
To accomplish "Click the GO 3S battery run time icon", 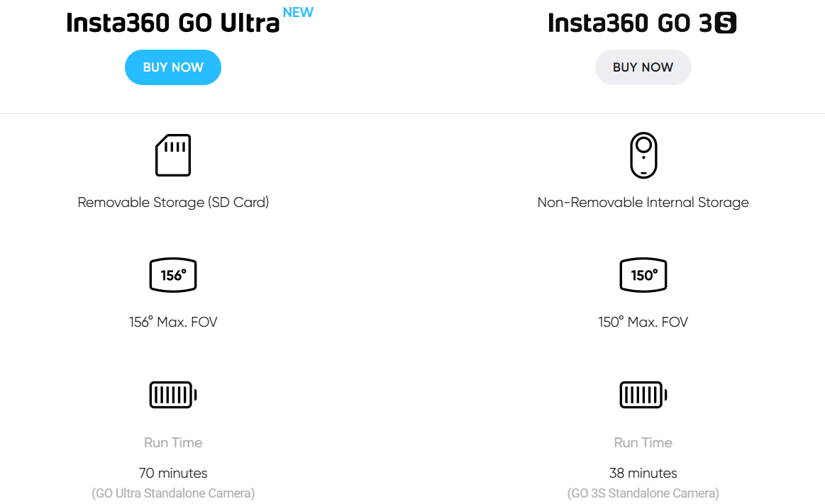I will (x=643, y=394).
